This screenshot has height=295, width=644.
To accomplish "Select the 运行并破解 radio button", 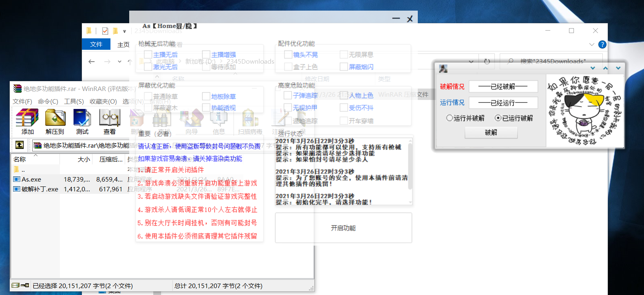I will [450, 118].
